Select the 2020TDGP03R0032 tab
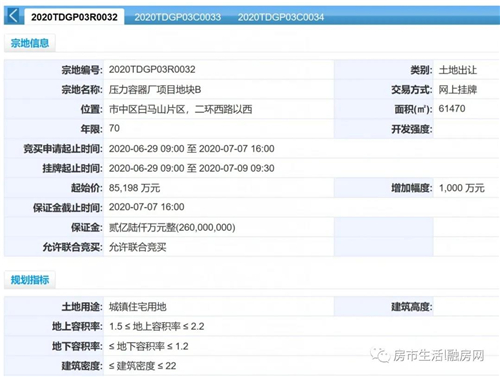 (74, 17)
